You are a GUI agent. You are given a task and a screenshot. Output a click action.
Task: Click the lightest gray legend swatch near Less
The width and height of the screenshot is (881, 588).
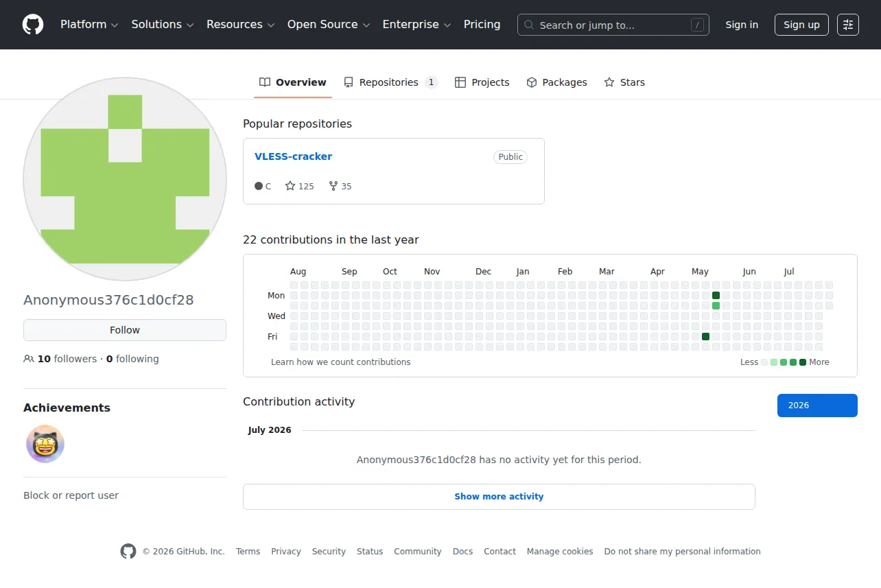764,362
